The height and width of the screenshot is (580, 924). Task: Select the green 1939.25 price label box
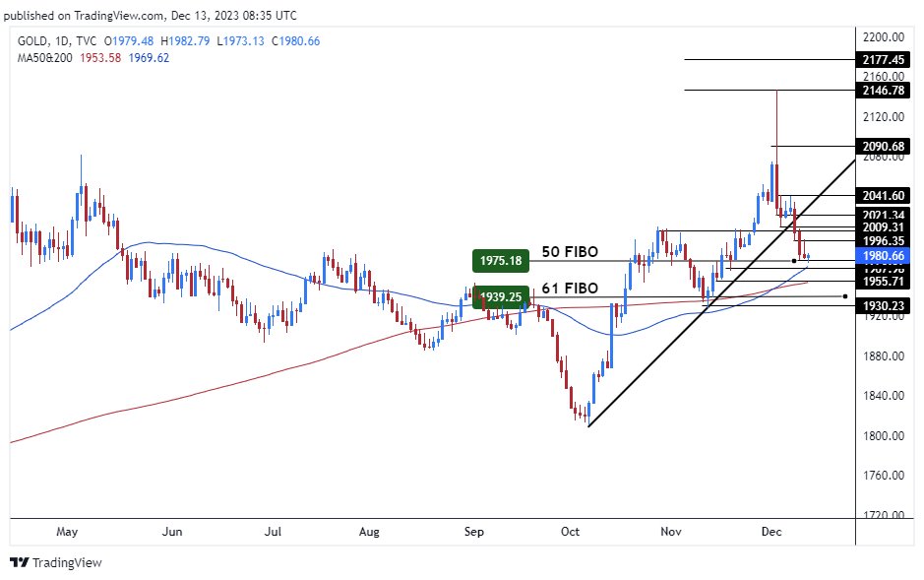coord(501,297)
